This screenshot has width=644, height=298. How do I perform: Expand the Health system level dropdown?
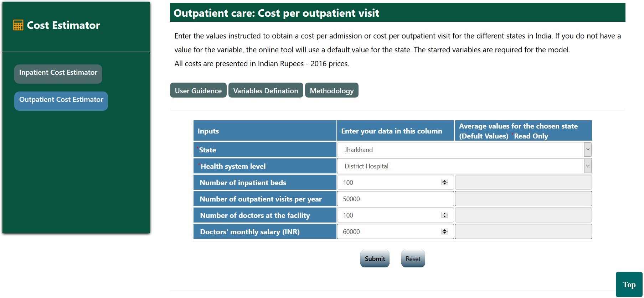pos(464,166)
